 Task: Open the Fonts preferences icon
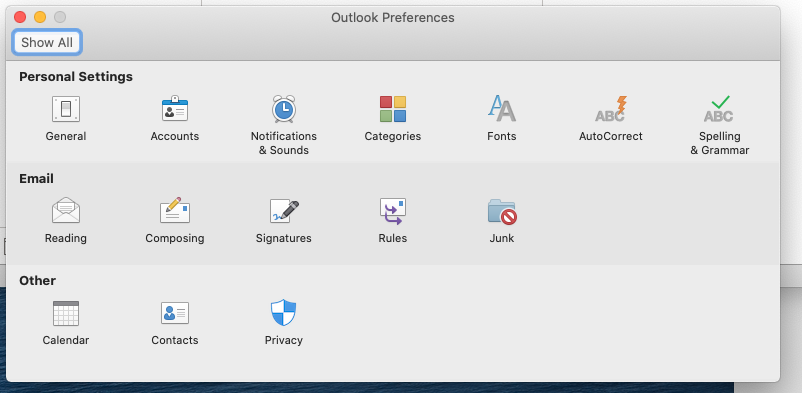point(501,108)
